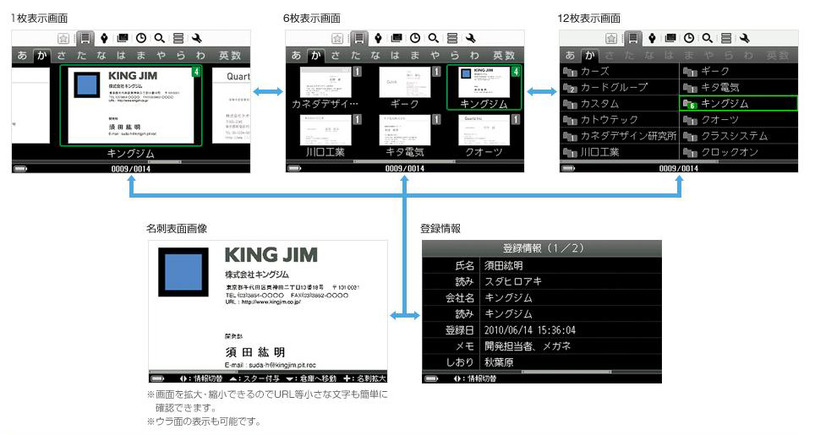Open the キタ電気 card thumbnail in 6枚表示画面
The width and height of the screenshot is (826, 435).
point(405,130)
